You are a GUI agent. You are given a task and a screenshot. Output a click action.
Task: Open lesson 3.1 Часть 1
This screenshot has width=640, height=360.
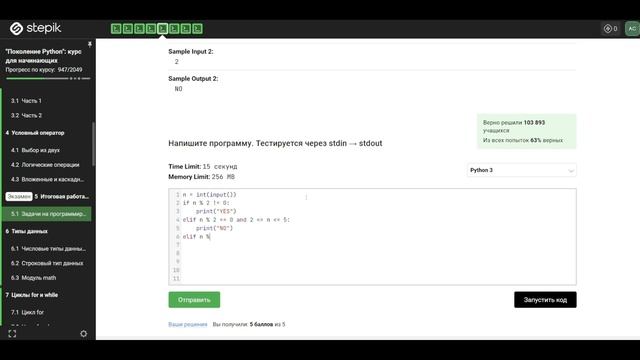pyautogui.click(x=26, y=101)
